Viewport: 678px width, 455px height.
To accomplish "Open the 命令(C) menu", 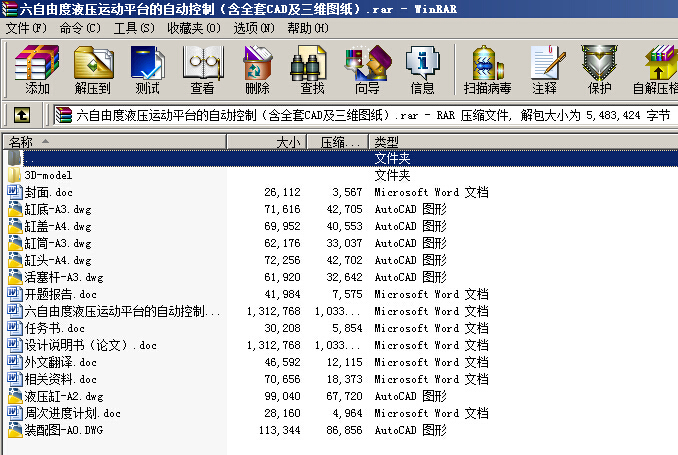I will click(80, 28).
